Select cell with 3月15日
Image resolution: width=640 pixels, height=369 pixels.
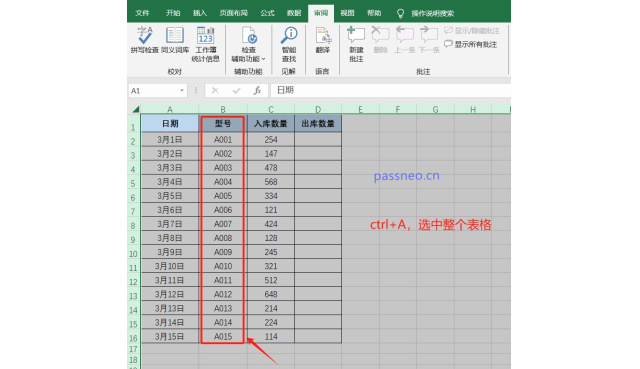[x=170, y=336]
